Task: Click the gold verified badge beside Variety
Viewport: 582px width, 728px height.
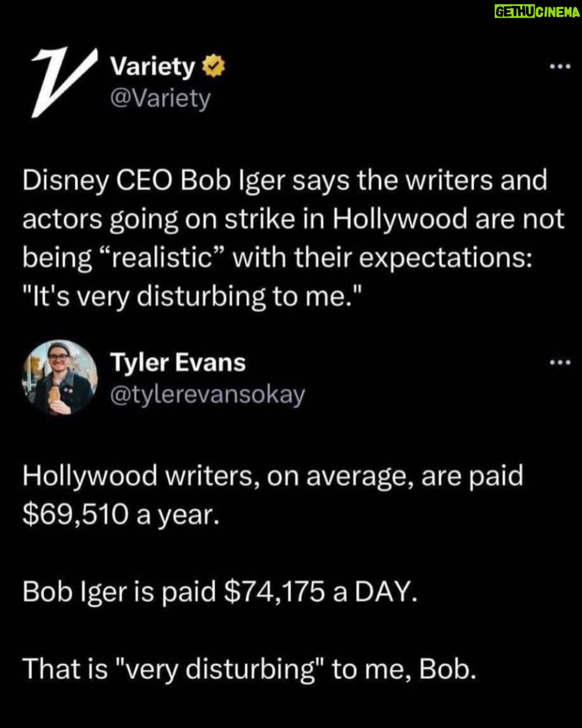Action: [213, 68]
